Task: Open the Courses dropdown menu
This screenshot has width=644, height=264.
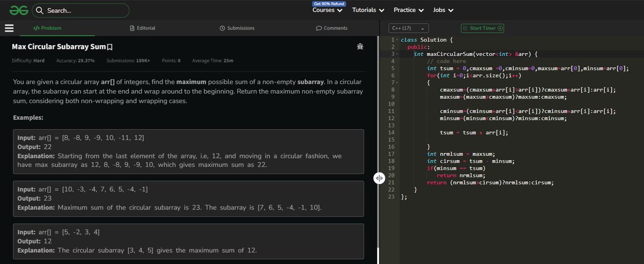Action: click(x=327, y=10)
